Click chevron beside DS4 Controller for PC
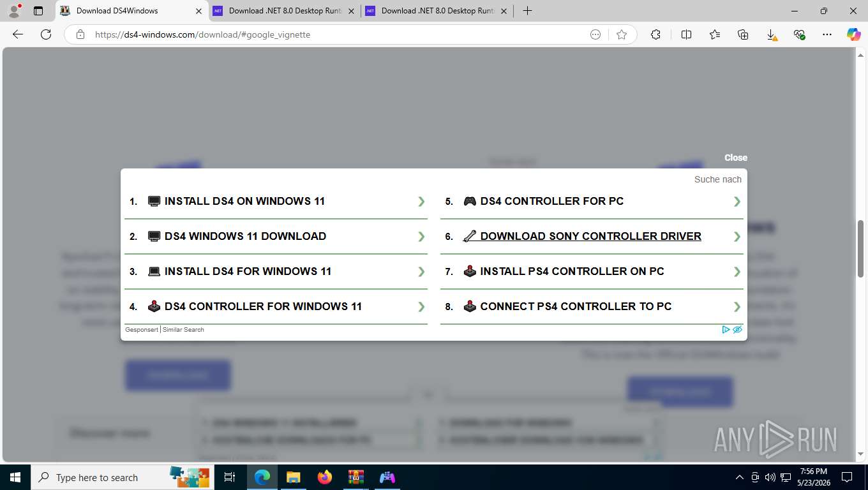Viewport: 868px width, 490px height. tap(737, 202)
